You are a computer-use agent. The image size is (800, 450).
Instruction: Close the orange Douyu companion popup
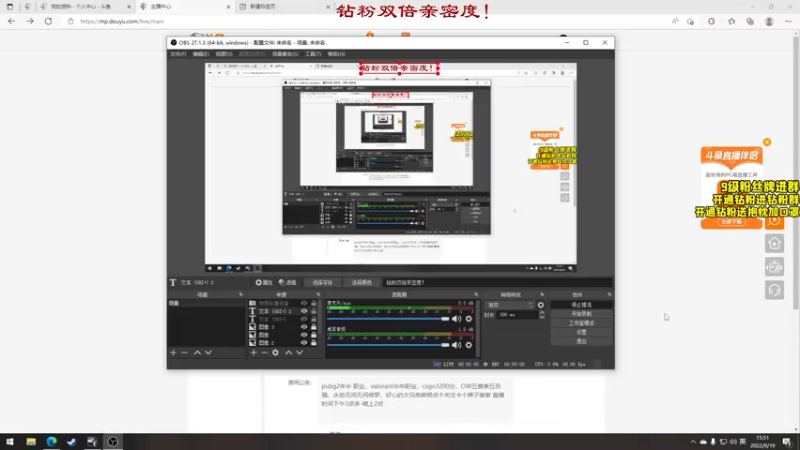click(x=767, y=142)
